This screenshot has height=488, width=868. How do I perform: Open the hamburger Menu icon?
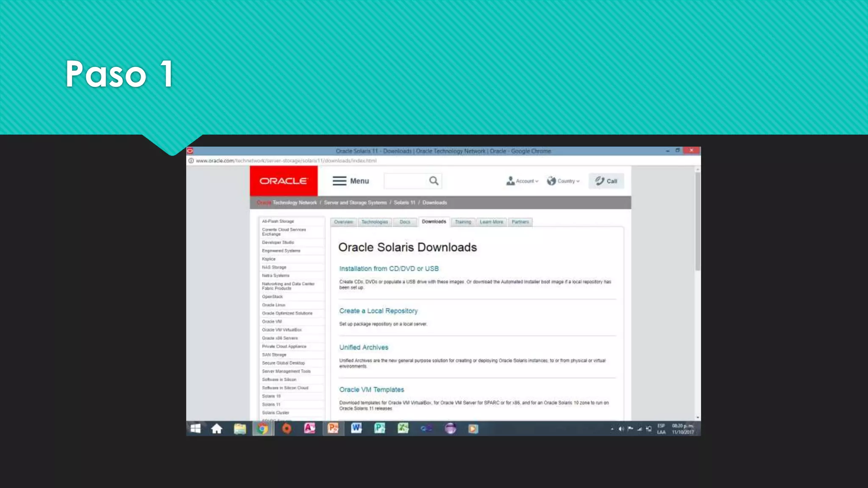pos(339,181)
